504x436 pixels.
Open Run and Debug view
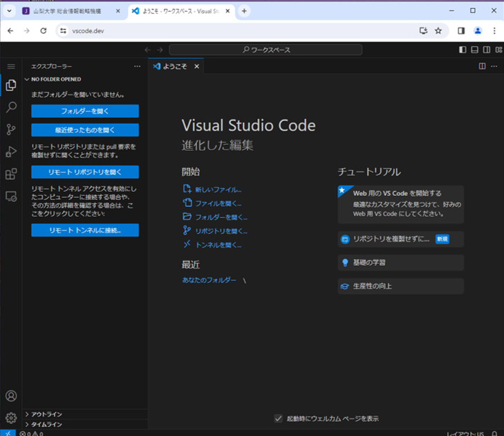(x=11, y=152)
